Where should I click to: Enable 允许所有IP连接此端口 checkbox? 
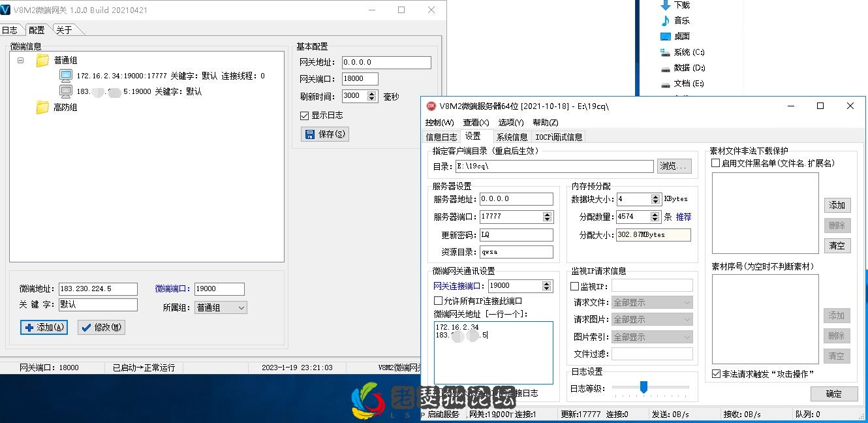[439, 301]
